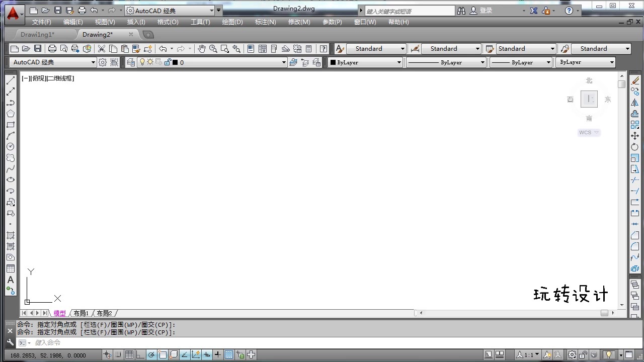Image resolution: width=644 pixels, height=362 pixels.
Task: Select the Rotate modify tool
Action: point(635,147)
